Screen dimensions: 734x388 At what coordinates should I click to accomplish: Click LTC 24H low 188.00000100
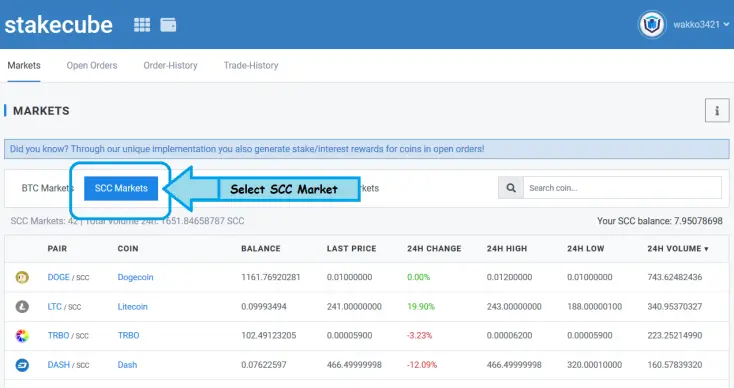pos(595,307)
